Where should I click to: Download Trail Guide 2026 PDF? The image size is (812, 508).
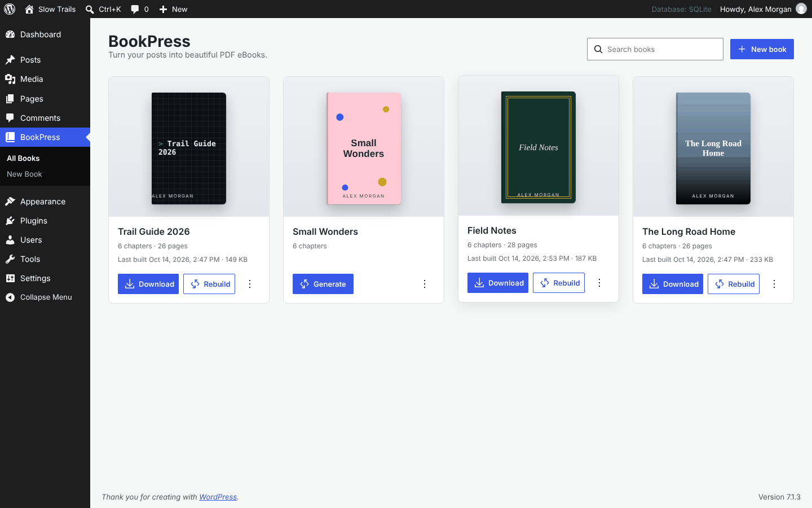coord(148,284)
